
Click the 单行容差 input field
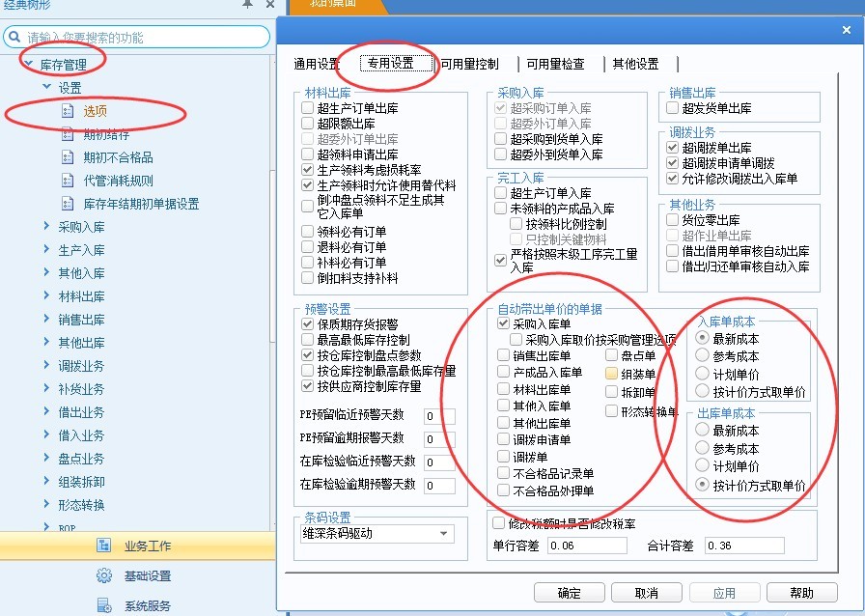pyautogui.click(x=589, y=546)
